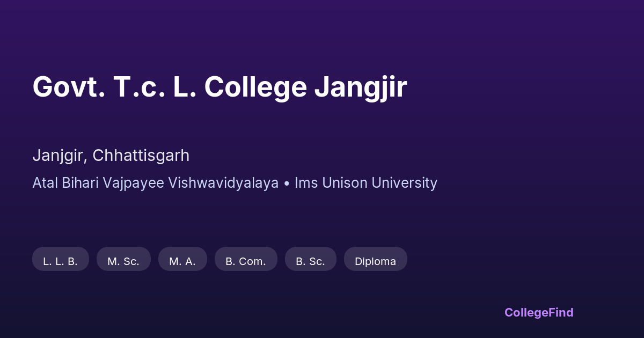Click the word Vishwavidyalaya
Screen dimensions: 644x338
pyautogui.click(x=223, y=183)
